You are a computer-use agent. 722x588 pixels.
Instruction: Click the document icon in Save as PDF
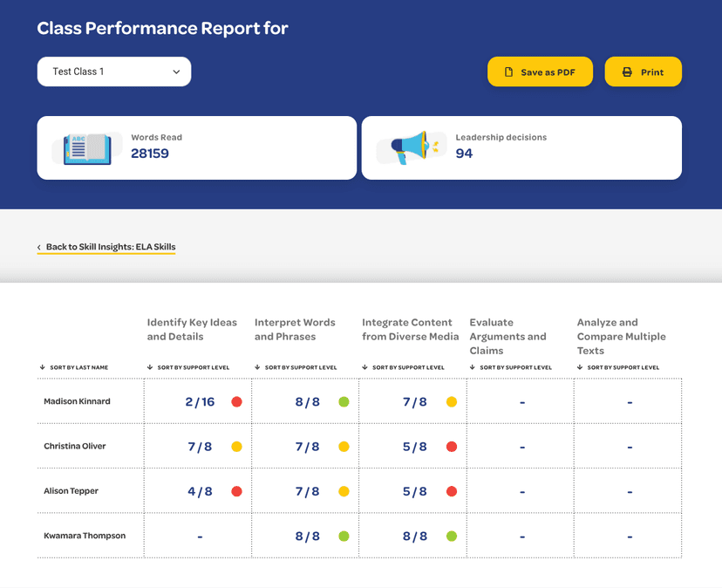pos(509,72)
